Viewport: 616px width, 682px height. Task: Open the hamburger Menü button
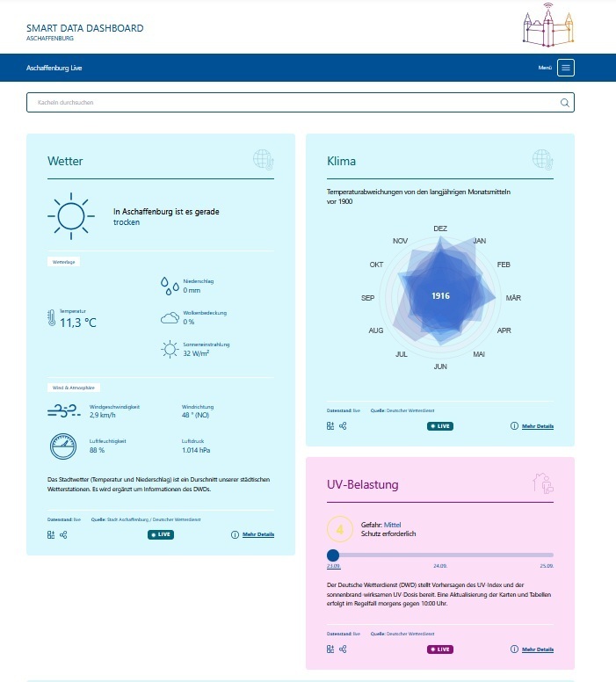(566, 68)
